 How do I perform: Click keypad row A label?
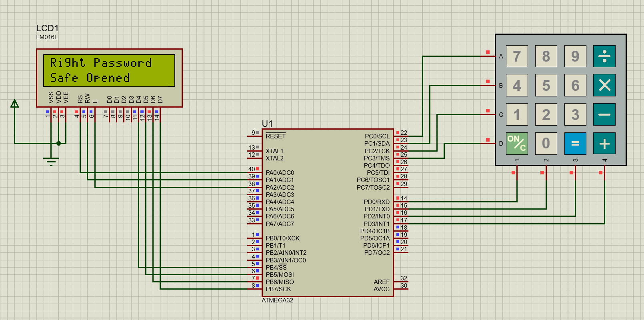click(x=501, y=56)
